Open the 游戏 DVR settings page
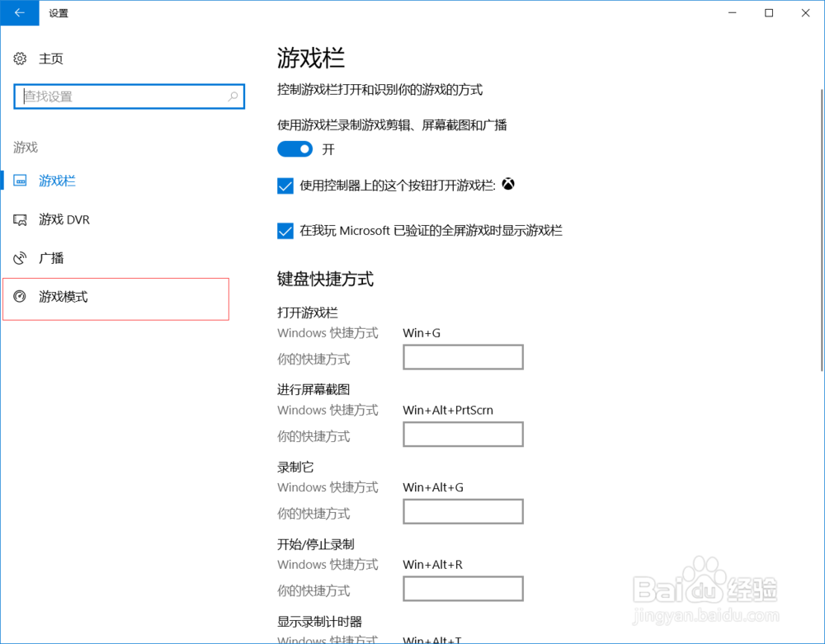The image size is (825, 644). pyautogui.click(x=64, y=219)
